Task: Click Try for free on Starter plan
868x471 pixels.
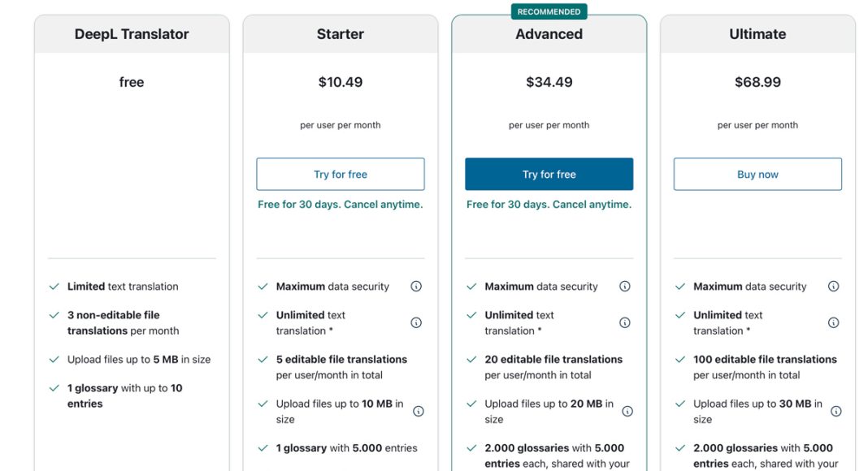Action: (341, 174)
